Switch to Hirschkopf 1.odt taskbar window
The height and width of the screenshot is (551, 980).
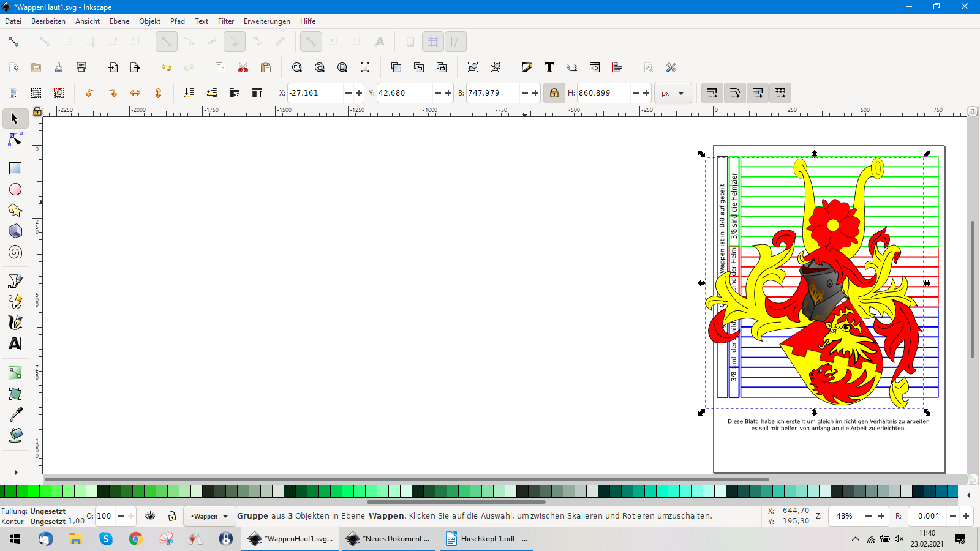click(487, 539)
